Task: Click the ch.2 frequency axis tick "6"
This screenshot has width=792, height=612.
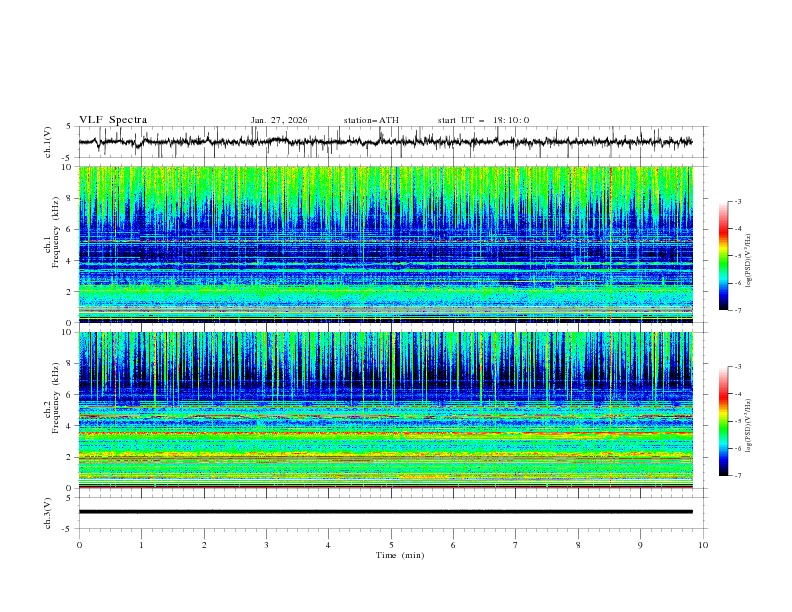Action: click(71, 395)
